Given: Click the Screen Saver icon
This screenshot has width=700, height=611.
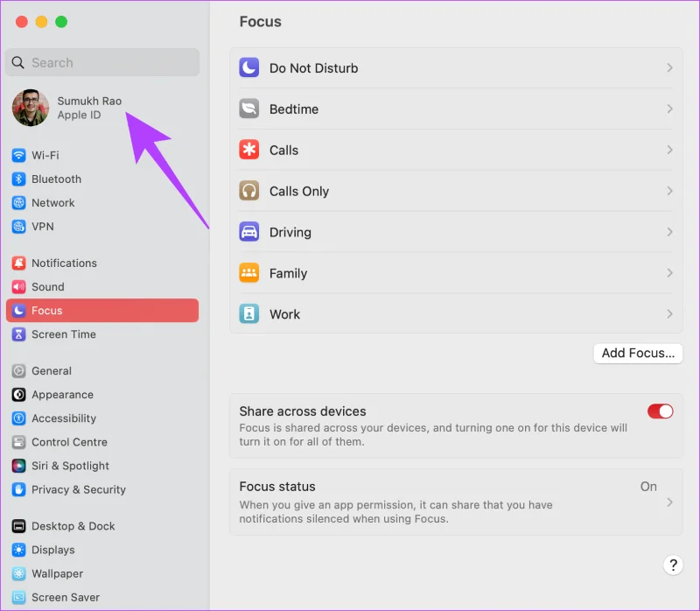Looking at the screenshot, I should tap(18, 597).
